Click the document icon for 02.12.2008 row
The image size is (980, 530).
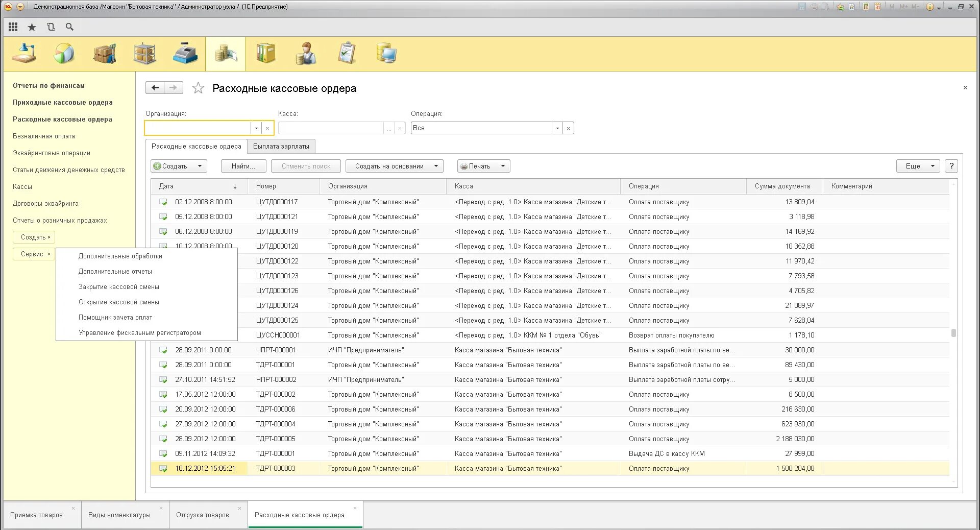pos(163,202)
